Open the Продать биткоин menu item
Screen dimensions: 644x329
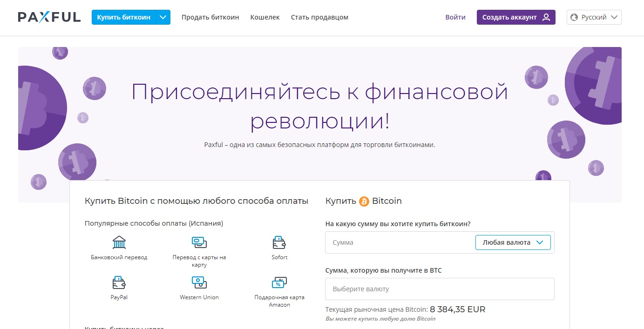210,17
